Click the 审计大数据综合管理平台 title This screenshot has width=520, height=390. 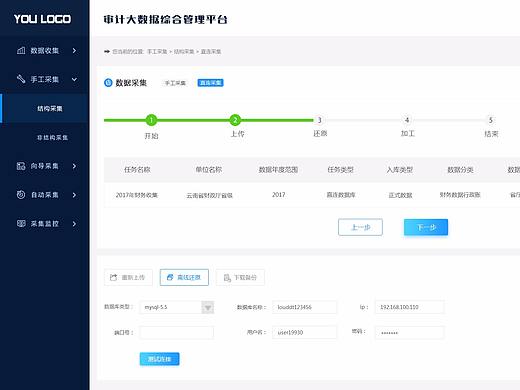coord(165,20)
